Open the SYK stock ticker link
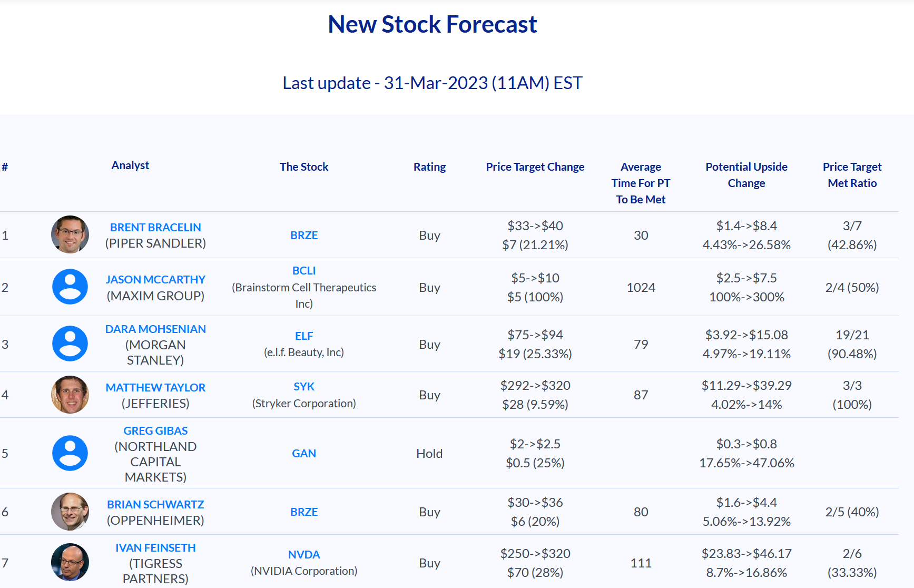 click(304, 386)
